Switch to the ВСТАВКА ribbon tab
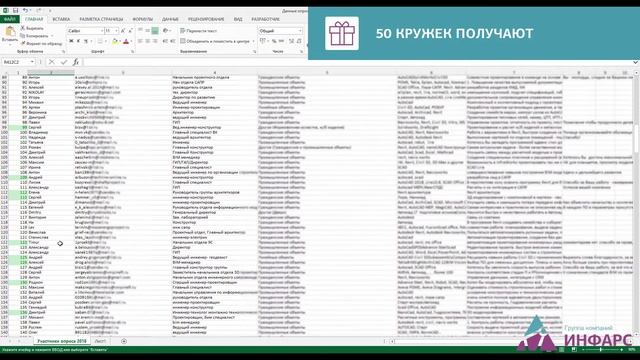This screenshot has height=360, width=640. [61, 19]
